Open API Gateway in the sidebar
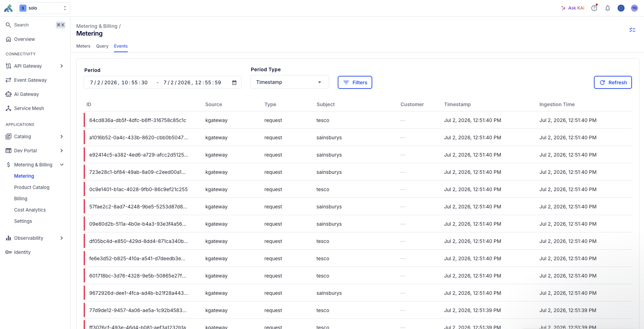 [28, 66]
